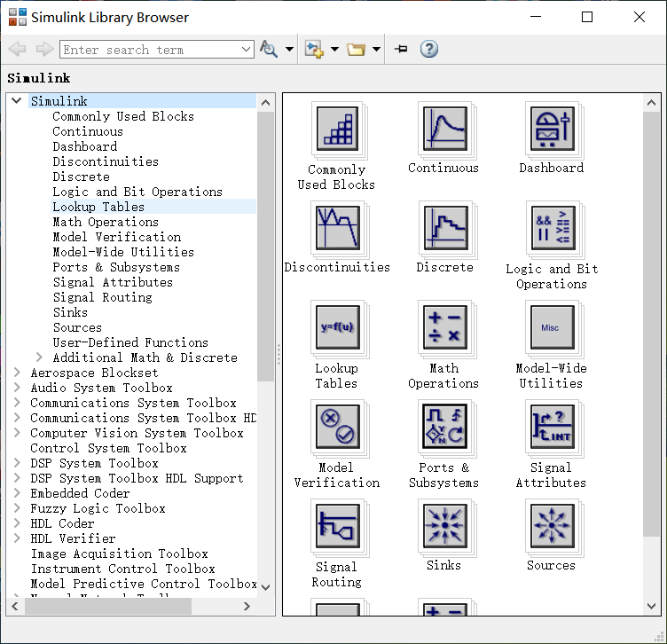The width and height of the screenshot is (667, 644).
Task: Collapse the Simulink tree node
Action: coord(17,101)
